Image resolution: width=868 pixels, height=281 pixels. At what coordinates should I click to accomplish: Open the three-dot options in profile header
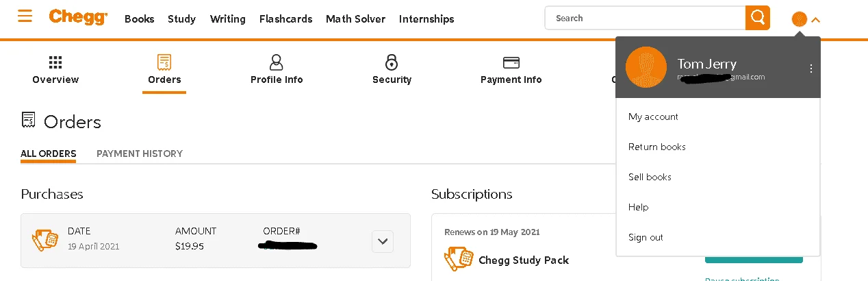click(x=810, y=69)
